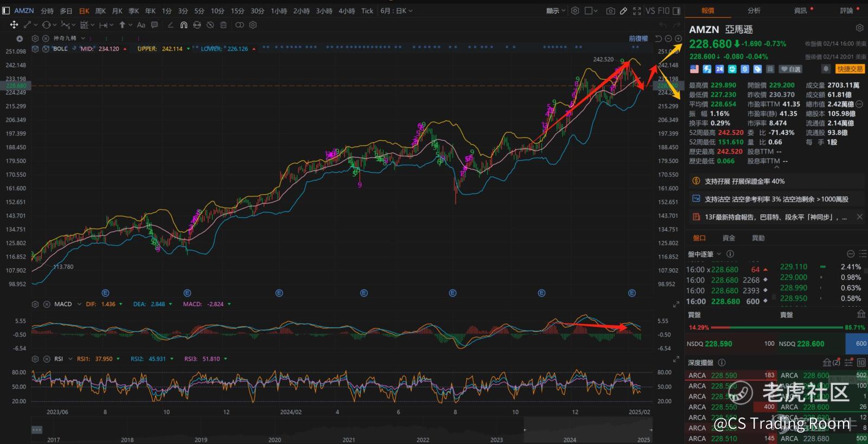
Task: Remove the RSI indicator
Action: (46, 359)
